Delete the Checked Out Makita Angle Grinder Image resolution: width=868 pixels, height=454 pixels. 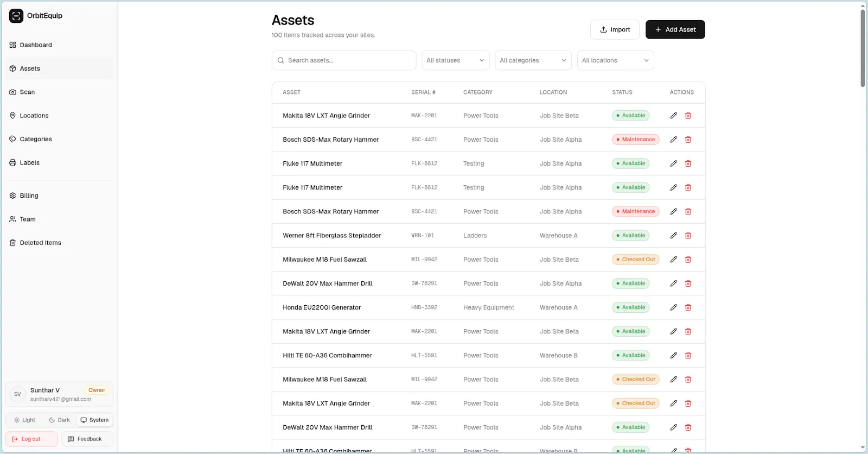(688, 403)
